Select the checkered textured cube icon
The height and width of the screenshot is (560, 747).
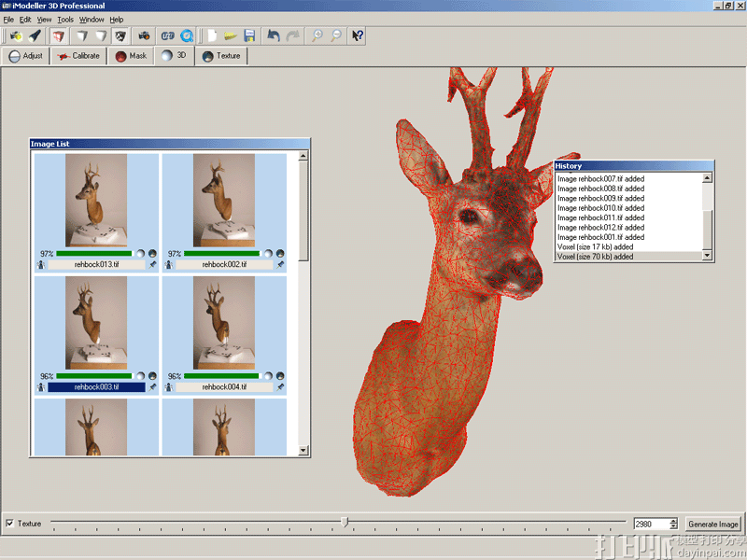pyautogui.click(x=120, y=35)
